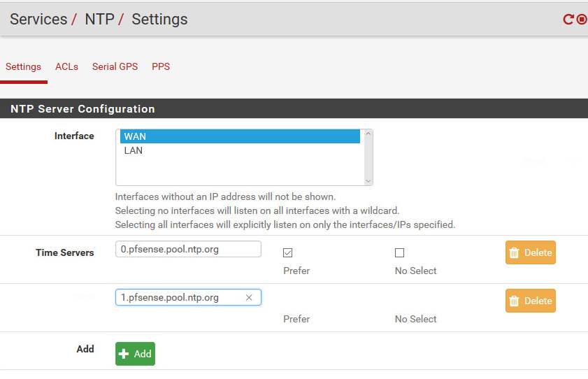Click the restart NTP service icon
The height and width of the screenshot is (379, 588).
click(x=568, y=20)
